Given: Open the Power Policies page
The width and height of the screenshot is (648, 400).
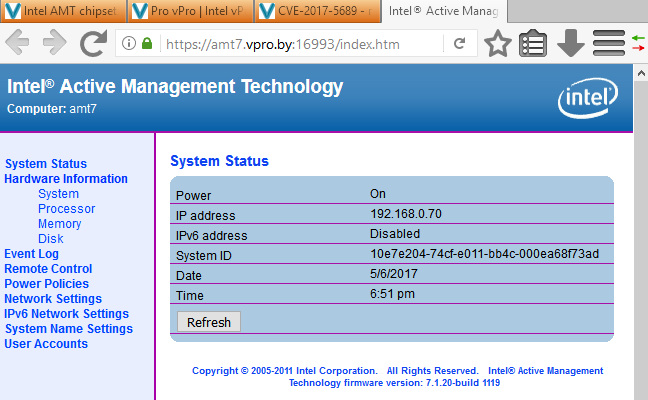Looking at the screenshot, I should [46, 283].
